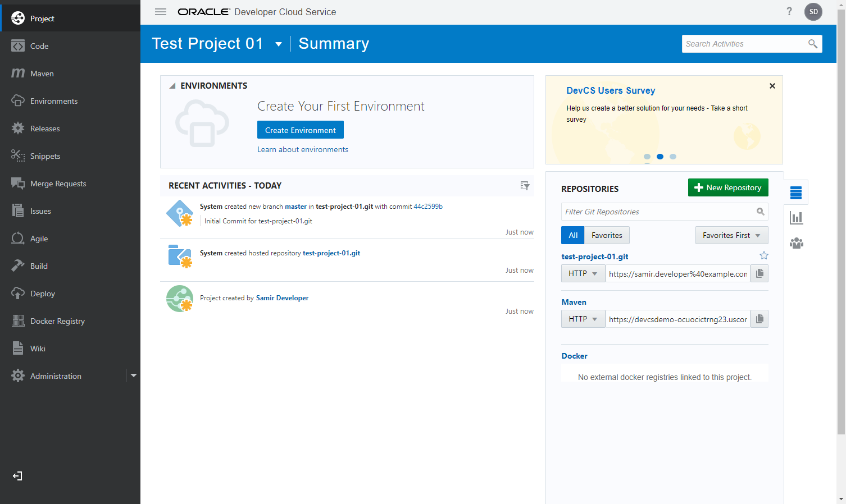Show only Favorites repositories

[607, 235]
